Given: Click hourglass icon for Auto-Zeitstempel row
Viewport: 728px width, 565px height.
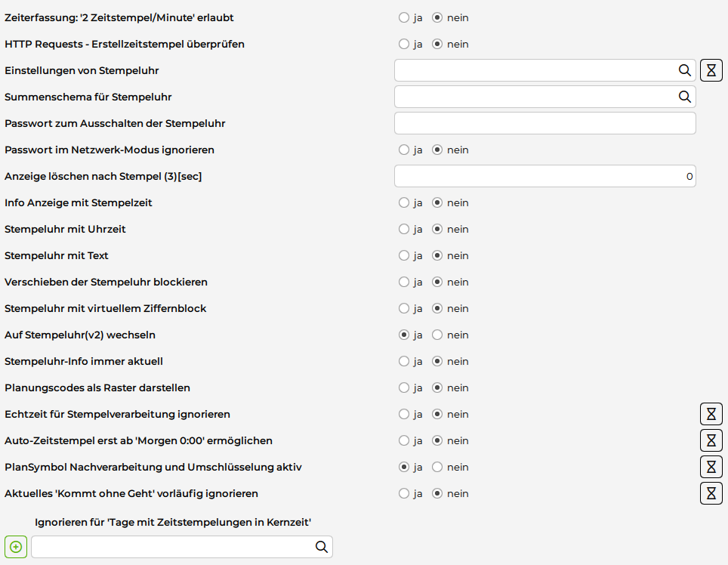Looking at the screenshot, I should click(711, 440).
